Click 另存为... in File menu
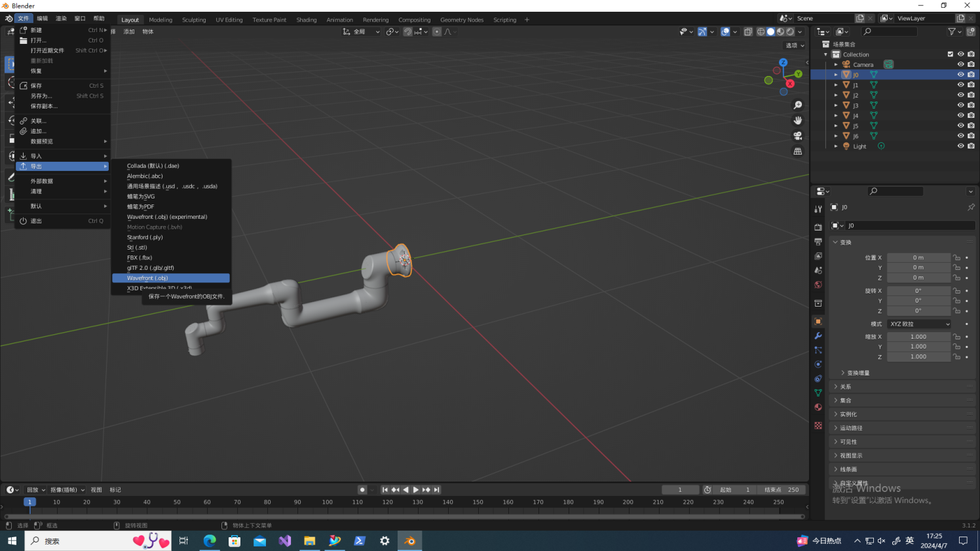The image size is (980, 551). 62,96
